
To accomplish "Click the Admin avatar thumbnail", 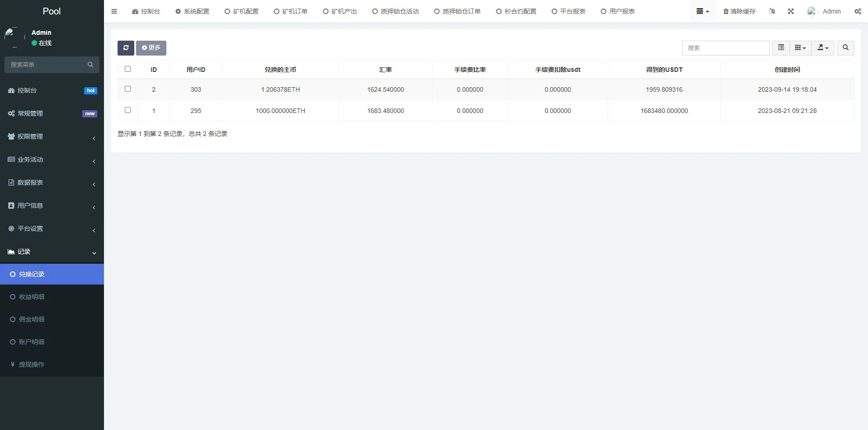I will (x=811, y=11).
